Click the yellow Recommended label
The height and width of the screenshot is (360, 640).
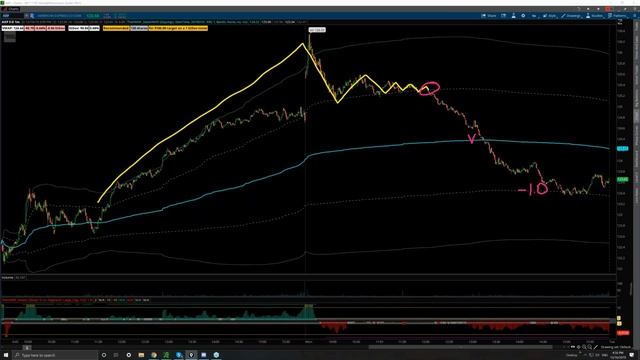pos(116,29)
